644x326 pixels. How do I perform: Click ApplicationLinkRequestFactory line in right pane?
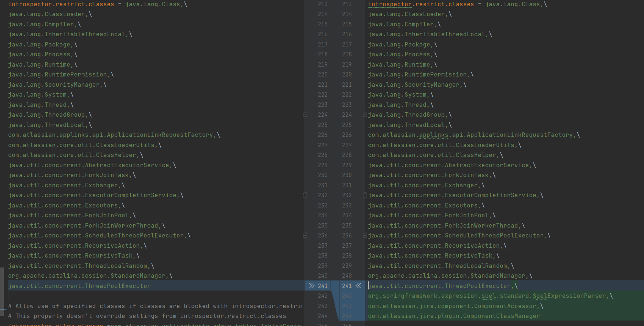(x=474, y=135)
